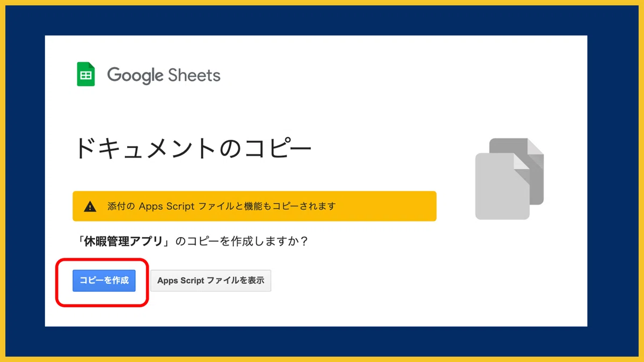The width and height of the screenshot is (644, 362).
Task: Select the bold 休暇管理アプリ file name
Action: pos(123,241)
